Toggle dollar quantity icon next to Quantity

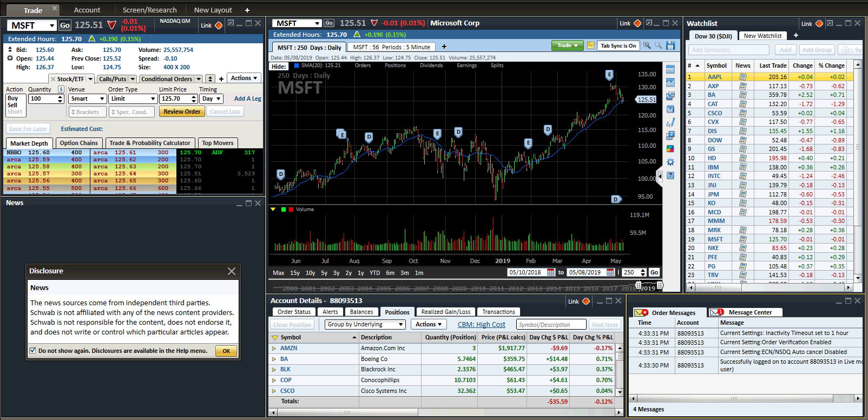61,89
